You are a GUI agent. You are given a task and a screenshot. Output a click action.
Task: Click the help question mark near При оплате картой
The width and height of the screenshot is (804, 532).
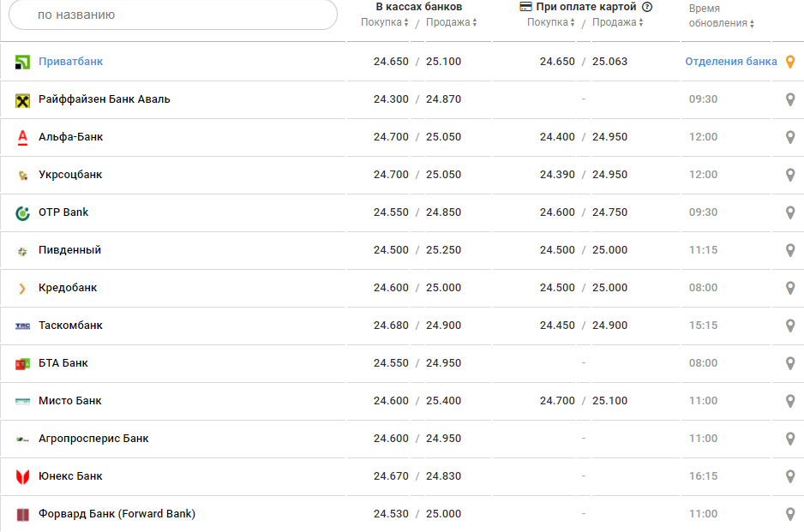pyautogui.click(x=647, y=7)
